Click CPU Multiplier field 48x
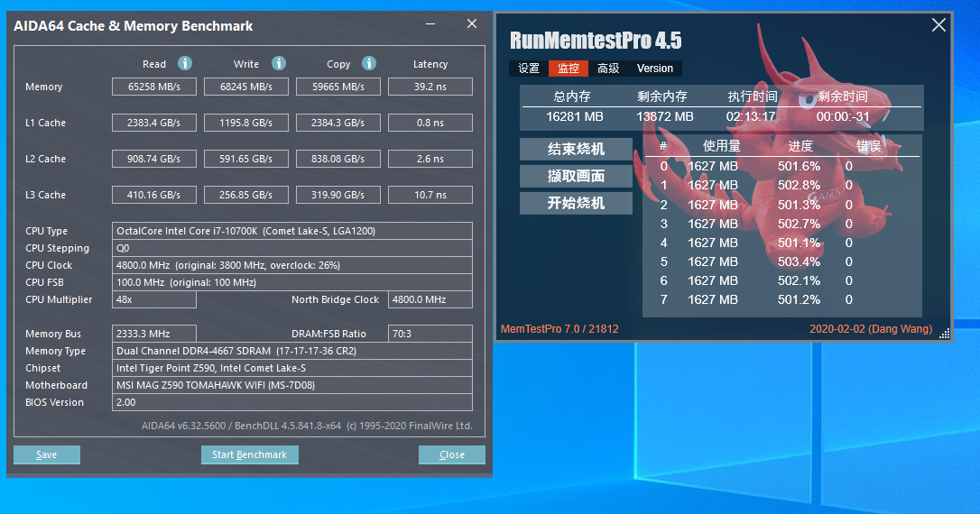This screenshot has height=514, width=980. 153,299
